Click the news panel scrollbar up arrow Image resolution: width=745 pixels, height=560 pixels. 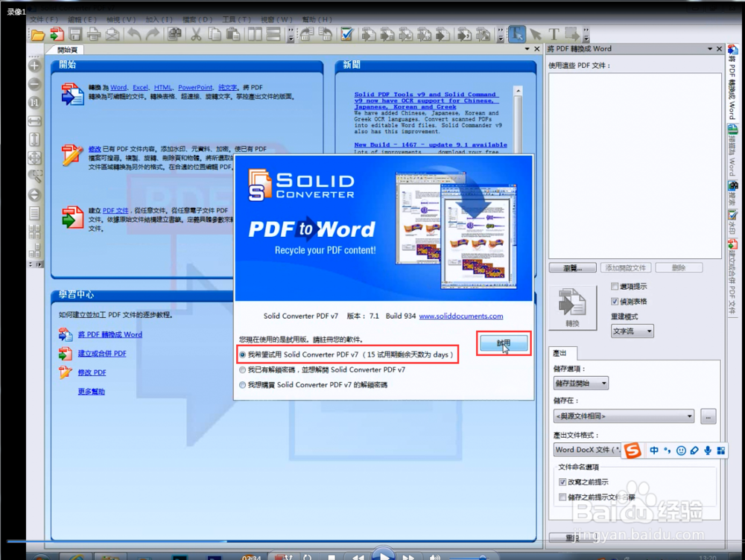click(x=519, y=91)
